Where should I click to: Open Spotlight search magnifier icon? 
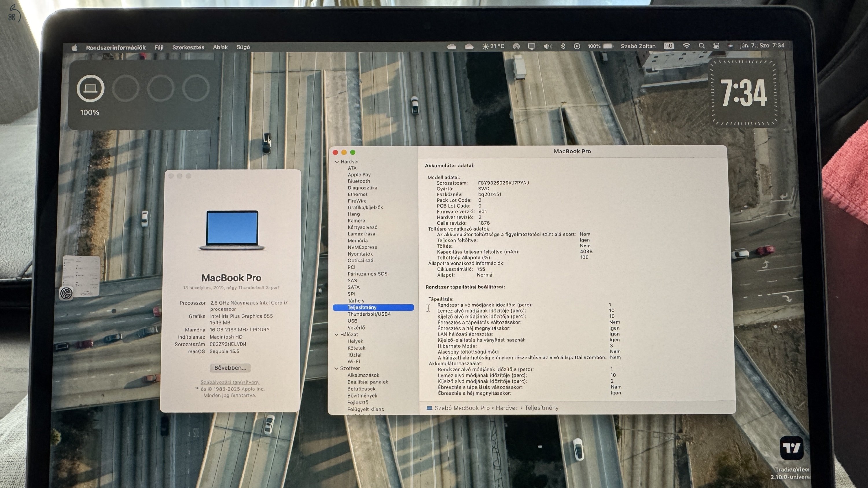coord(702,46)
